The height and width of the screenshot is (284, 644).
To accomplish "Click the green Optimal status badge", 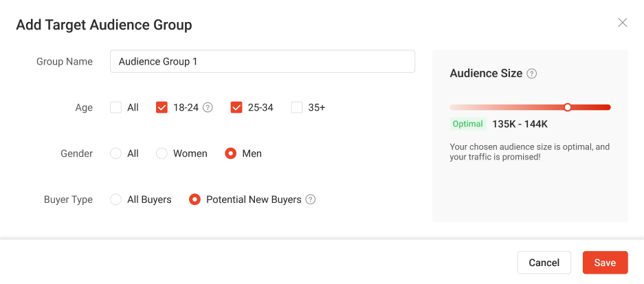I will [x=467, y=124].
